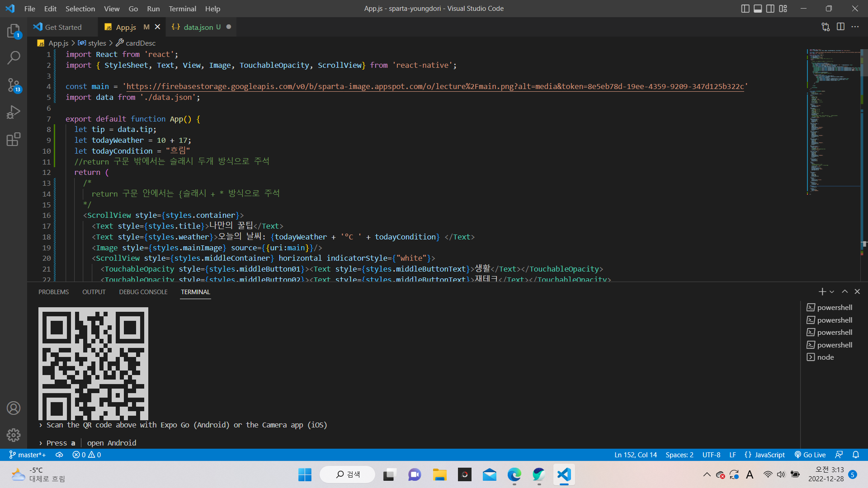Open the Manage gear menu
Image resolution: width=868 pixels, height=488 pixels.
point(14,435)
